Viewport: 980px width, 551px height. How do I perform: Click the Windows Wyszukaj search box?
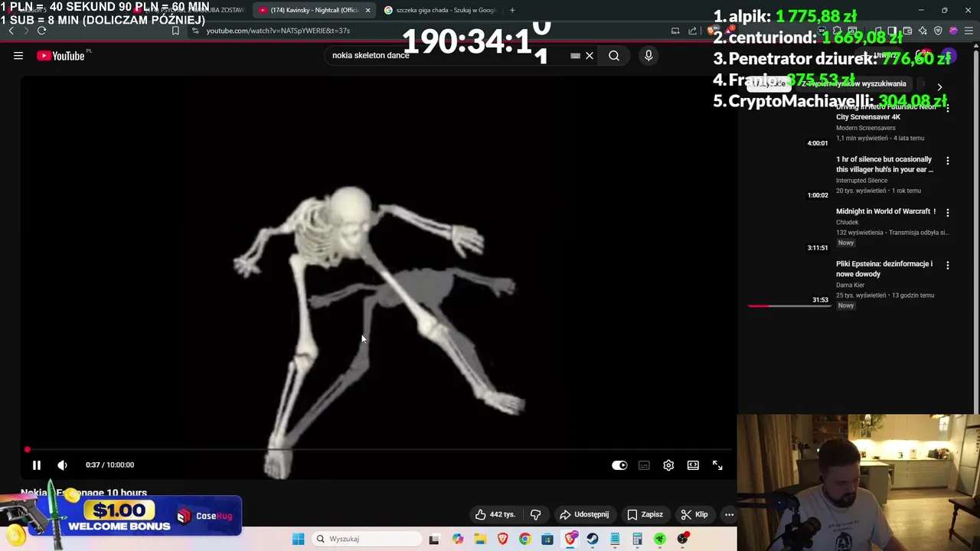click(367, 539)
